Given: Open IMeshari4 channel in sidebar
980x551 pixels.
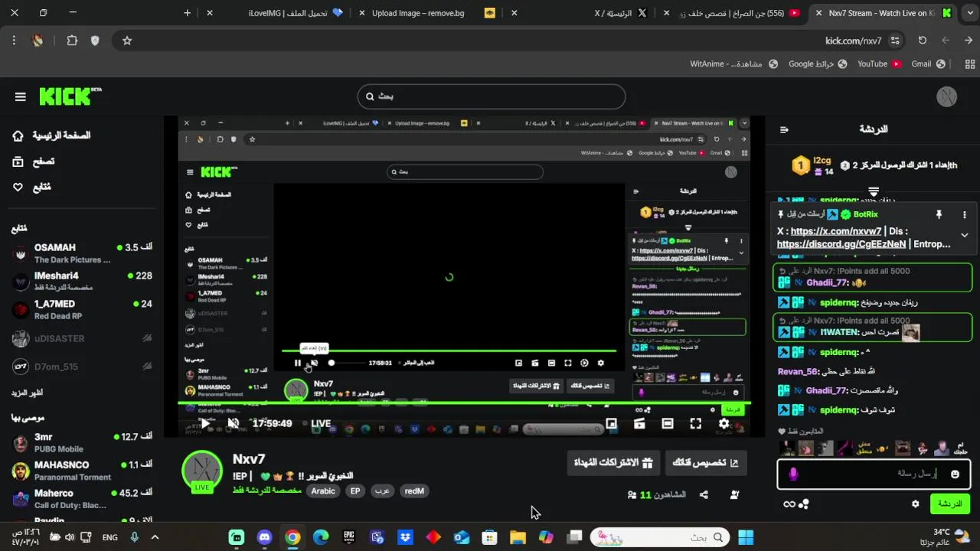Looking at the screenshot, I should coord(82,281).
